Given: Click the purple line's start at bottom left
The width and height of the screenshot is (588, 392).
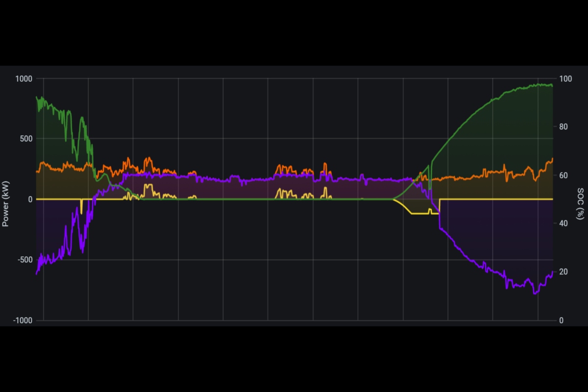Looking at the screenshot, I should pos(37,273).
